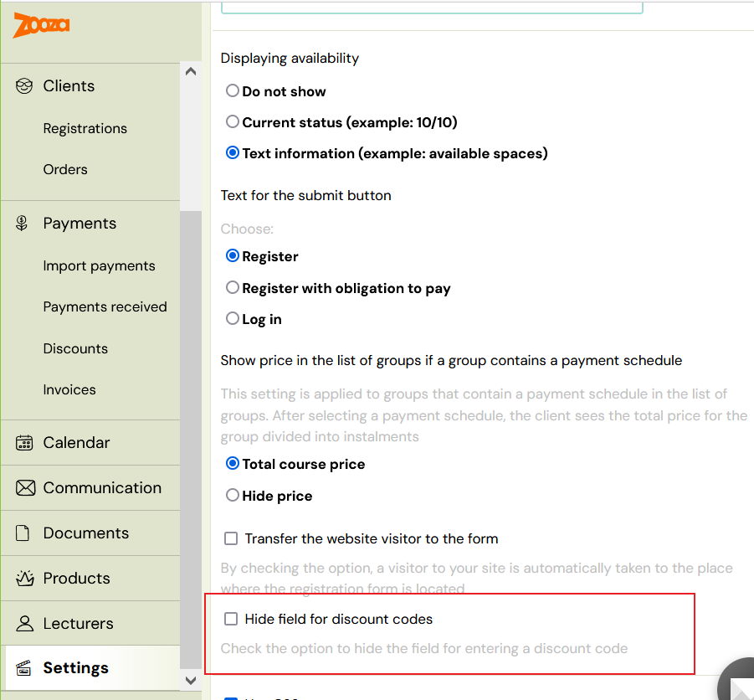Click the Payments money icon
Viewport: 754px width, 700px height.
[22, 224]
